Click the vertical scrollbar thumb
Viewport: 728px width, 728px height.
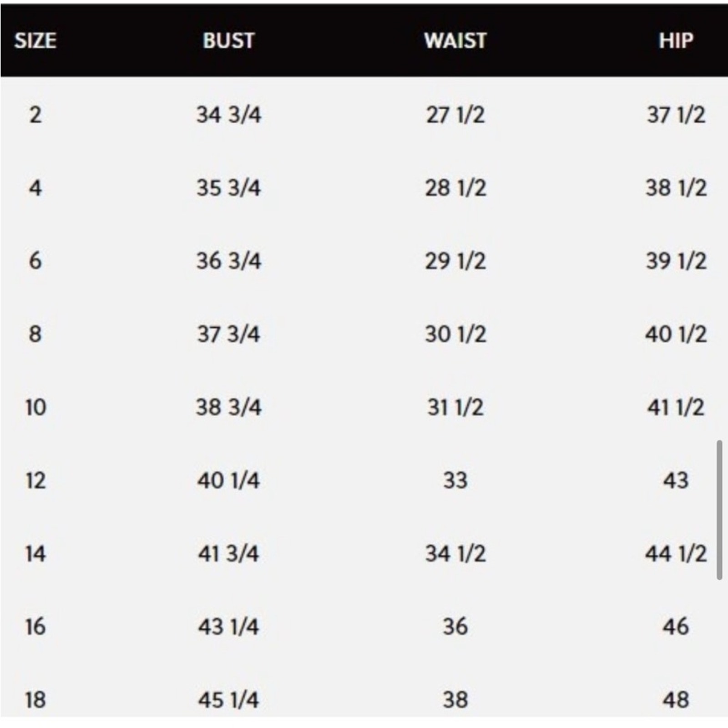point(719,510)
